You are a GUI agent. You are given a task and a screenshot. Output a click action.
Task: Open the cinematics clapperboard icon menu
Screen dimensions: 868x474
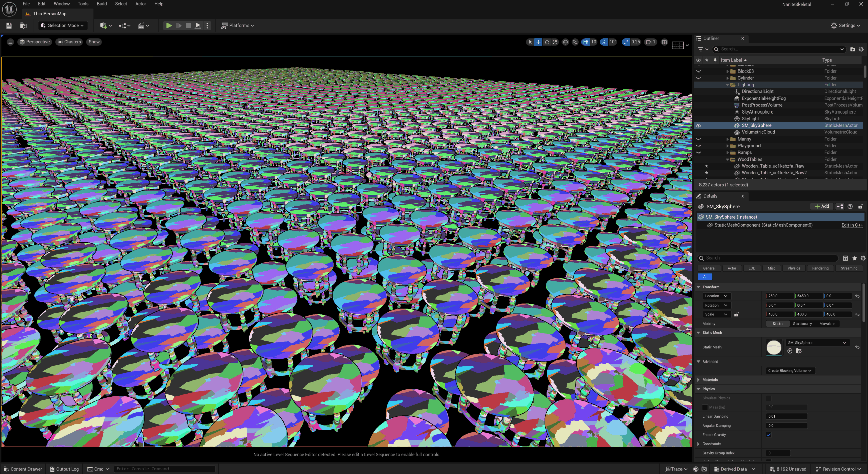[x=143, y=26]
